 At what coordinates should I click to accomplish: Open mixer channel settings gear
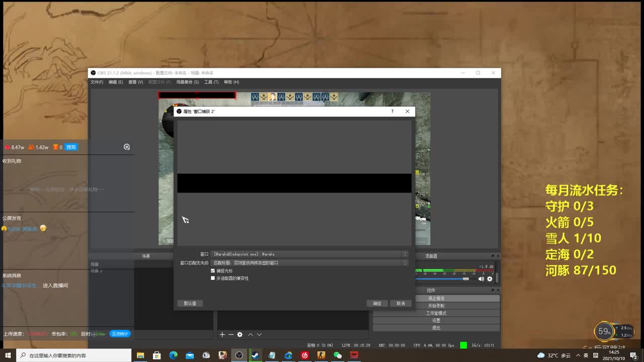coord(490,279)
